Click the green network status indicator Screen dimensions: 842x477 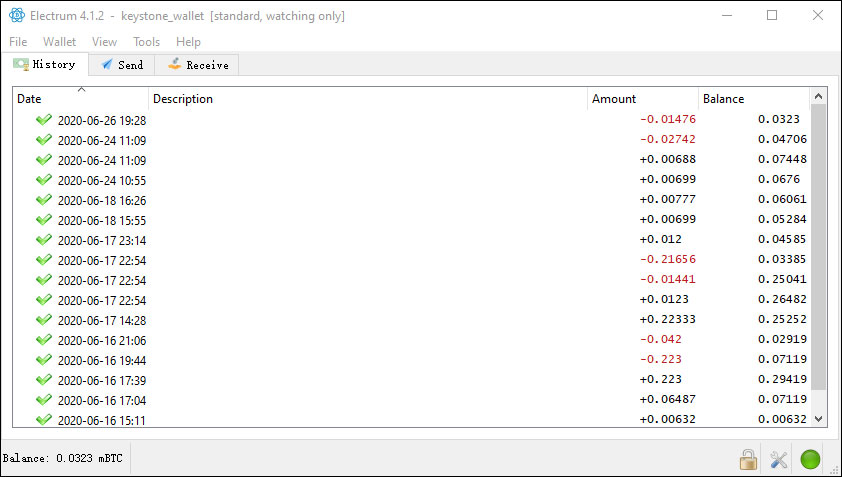(x=810, y=460)
